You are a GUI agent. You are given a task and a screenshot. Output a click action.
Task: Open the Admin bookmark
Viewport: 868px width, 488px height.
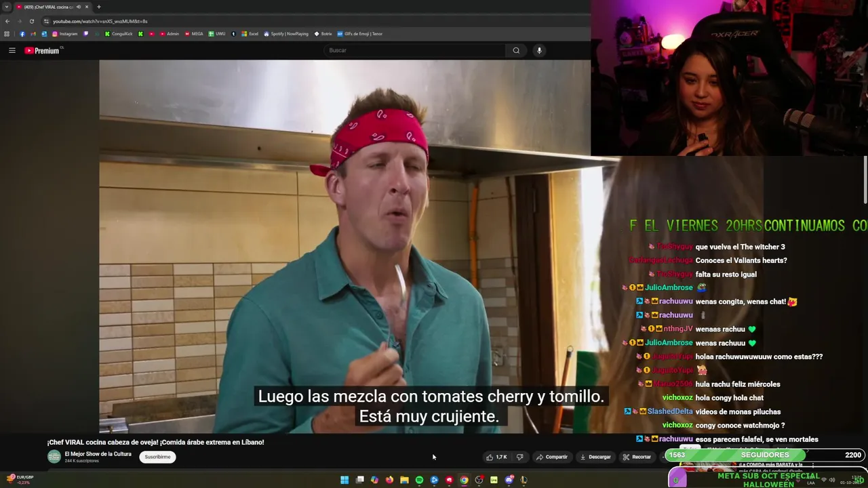[170, 34]
